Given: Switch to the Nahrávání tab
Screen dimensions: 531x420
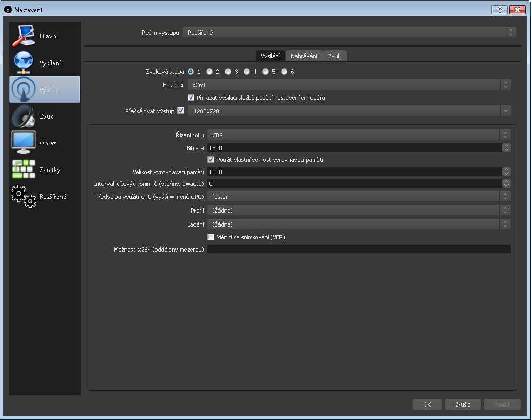Looking at the screenshot, I should point(304,56).
